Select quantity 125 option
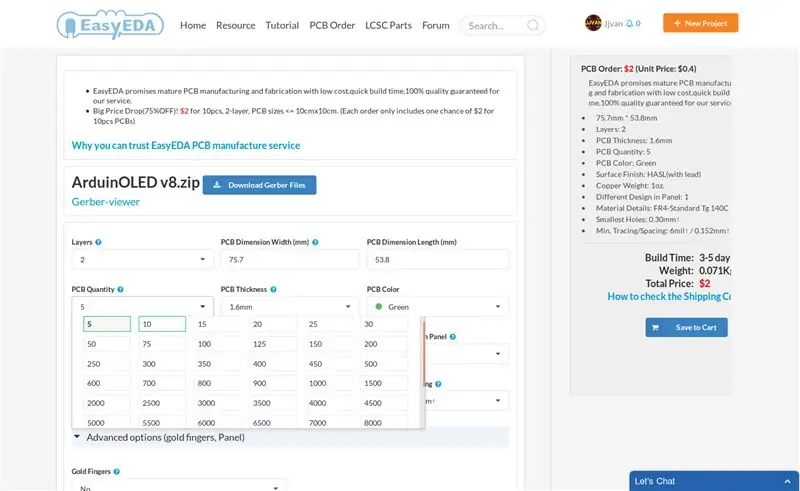This screenshot has height=491, width=800. 272,344
